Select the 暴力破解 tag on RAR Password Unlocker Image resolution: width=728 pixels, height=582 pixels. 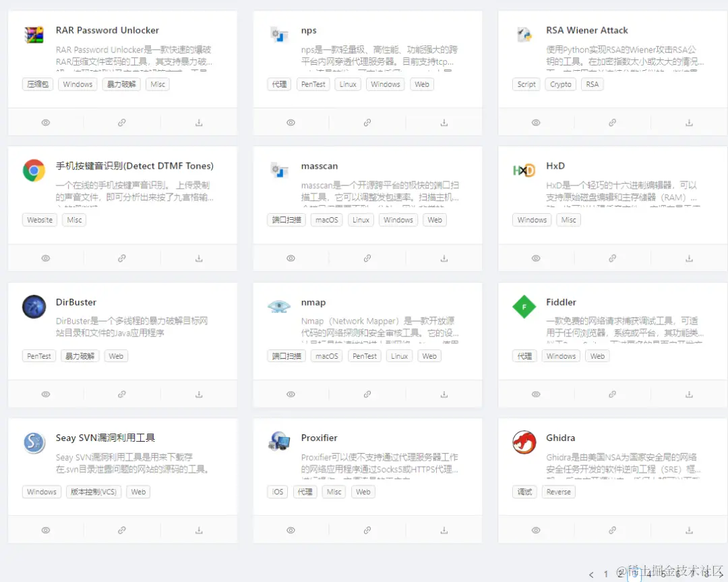click(x=121, y=84)
